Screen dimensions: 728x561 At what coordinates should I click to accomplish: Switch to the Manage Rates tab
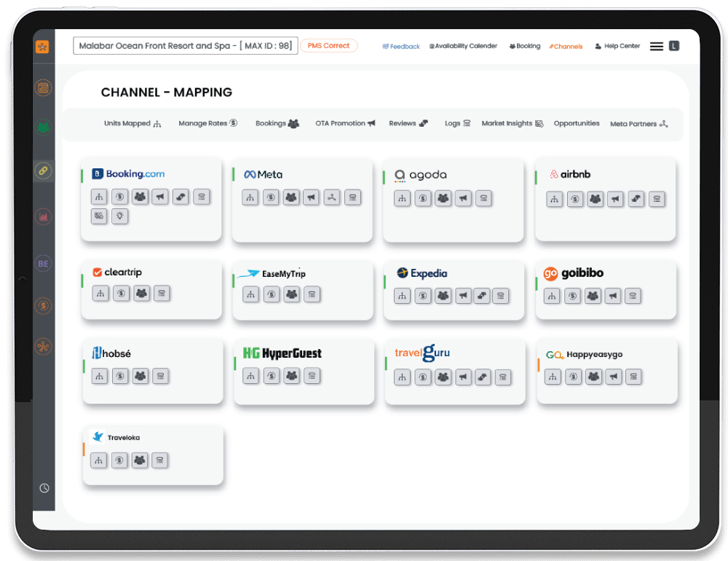click(x=207, y=124)
